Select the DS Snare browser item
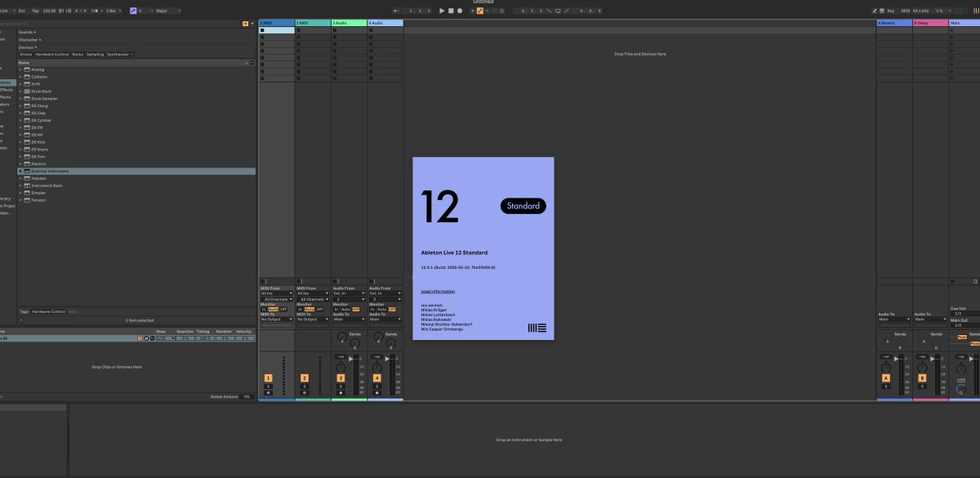Viewport: 980px width, 478px height. (x=136, y=150)
